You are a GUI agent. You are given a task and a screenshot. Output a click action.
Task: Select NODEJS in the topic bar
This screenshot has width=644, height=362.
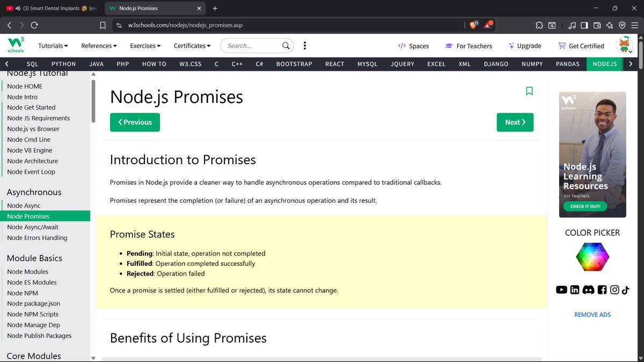point(605,64)
